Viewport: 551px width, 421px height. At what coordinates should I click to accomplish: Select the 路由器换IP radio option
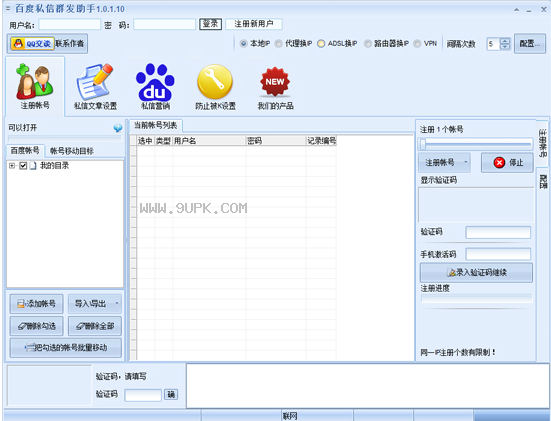(368, 44)
